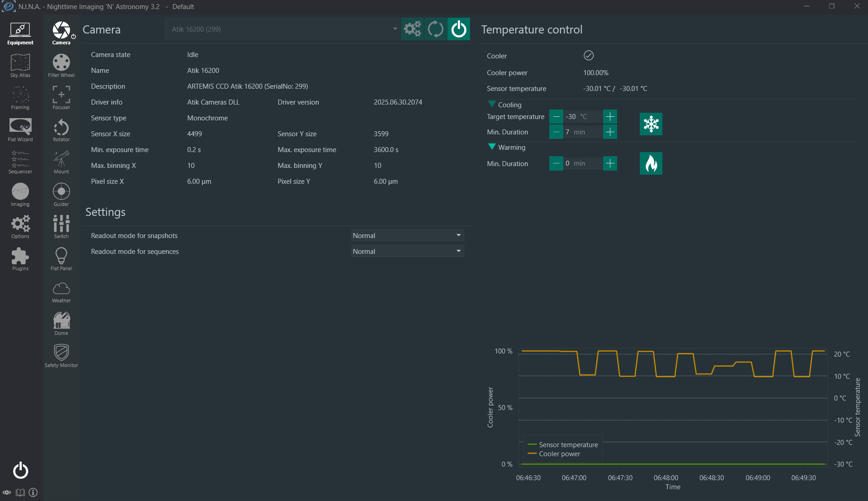This screenshot has height=501, width=868.
Task: Open Readout mode for snapshots dropdown
Action: (408, 235)
